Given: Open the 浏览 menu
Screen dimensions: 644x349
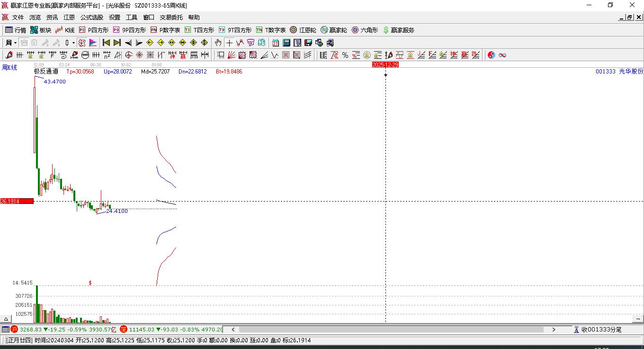Looking at the screenshot, I should coord(35,18).
